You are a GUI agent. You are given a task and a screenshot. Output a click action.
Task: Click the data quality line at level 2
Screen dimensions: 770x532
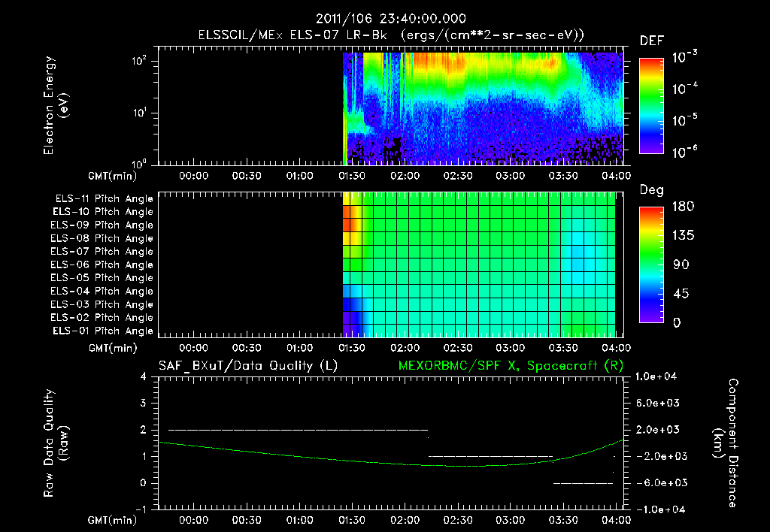tap(298, 430)
